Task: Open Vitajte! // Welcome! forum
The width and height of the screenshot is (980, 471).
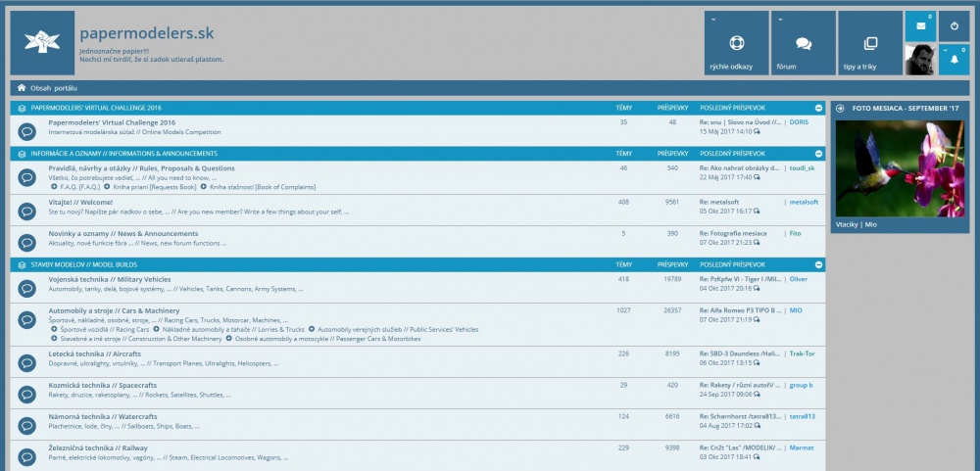Action: tap(80, 202)
